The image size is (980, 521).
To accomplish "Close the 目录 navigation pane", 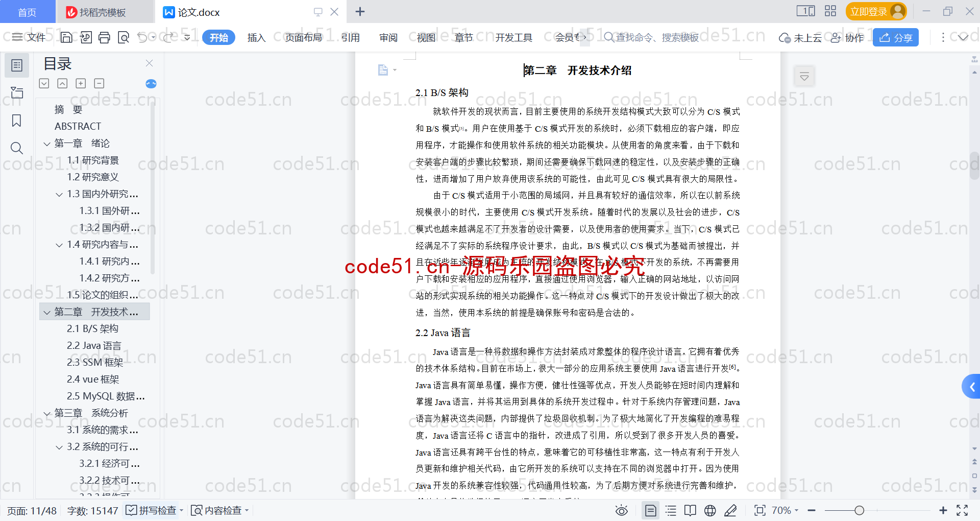I will (x=149, y=63).
